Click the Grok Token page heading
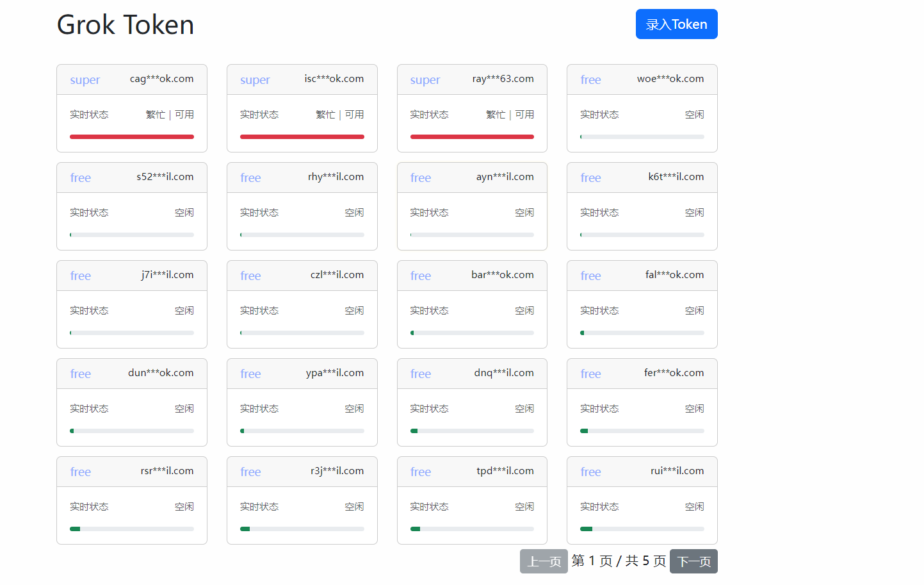924x585 pixels. point(126,25)
